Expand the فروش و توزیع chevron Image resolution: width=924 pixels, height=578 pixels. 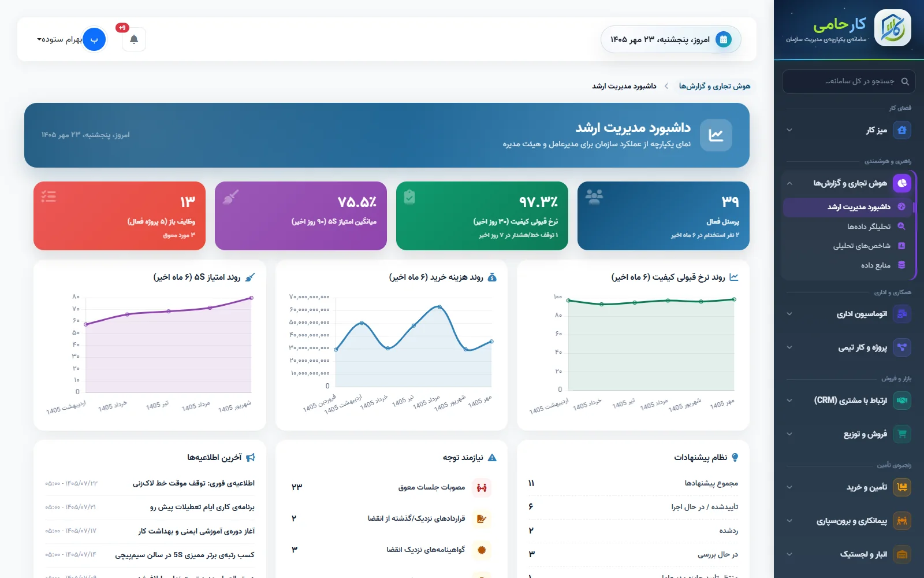pos(789,434)
